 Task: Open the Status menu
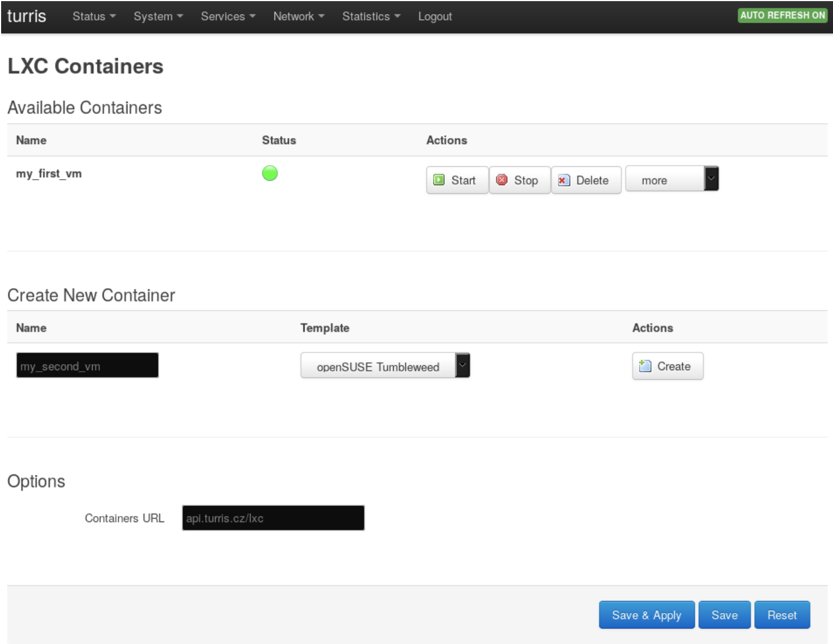pos(94,17)
